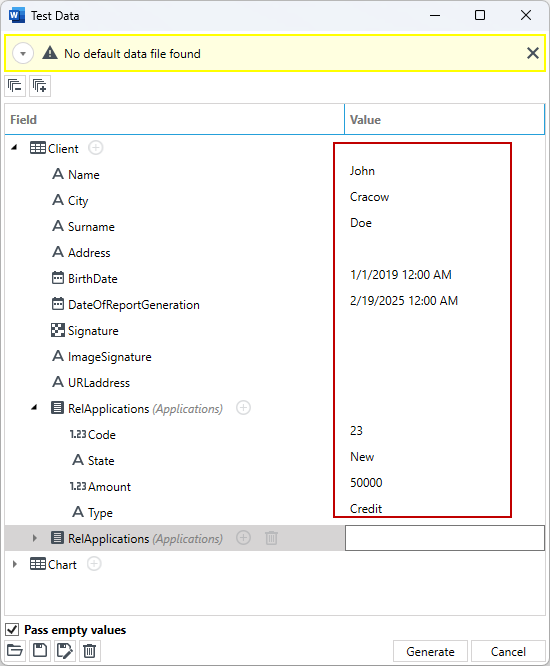Image resolution: width=550 pixels, height=666 pixels.
Task: Click the DateOfReportGeneration calendar icon
Action: point(58,304)
